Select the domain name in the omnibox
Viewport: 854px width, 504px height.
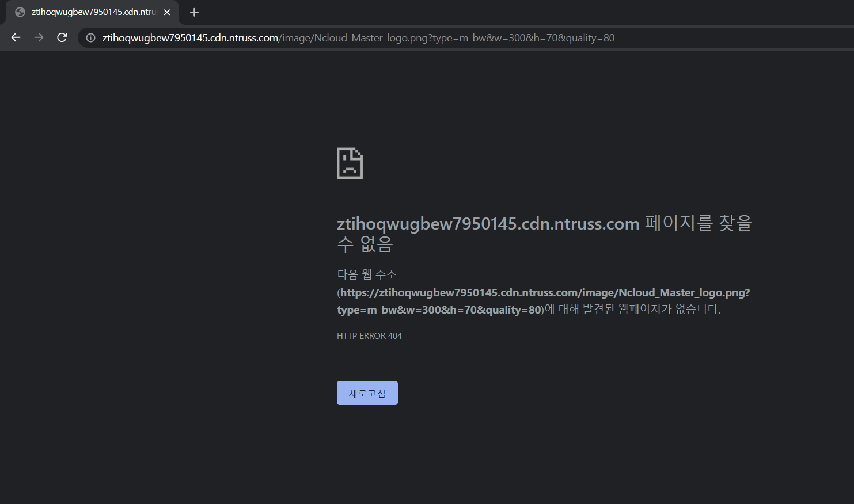pos(190,37)
